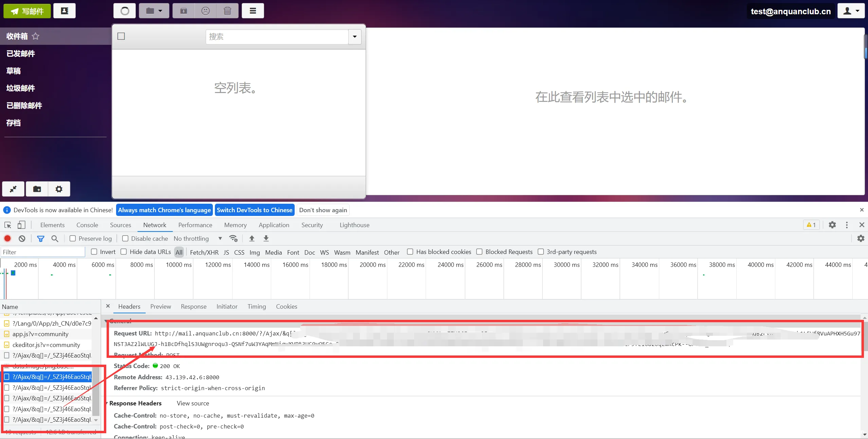
Task: Start network recording with record button
Action: click(x=7, y=238)
